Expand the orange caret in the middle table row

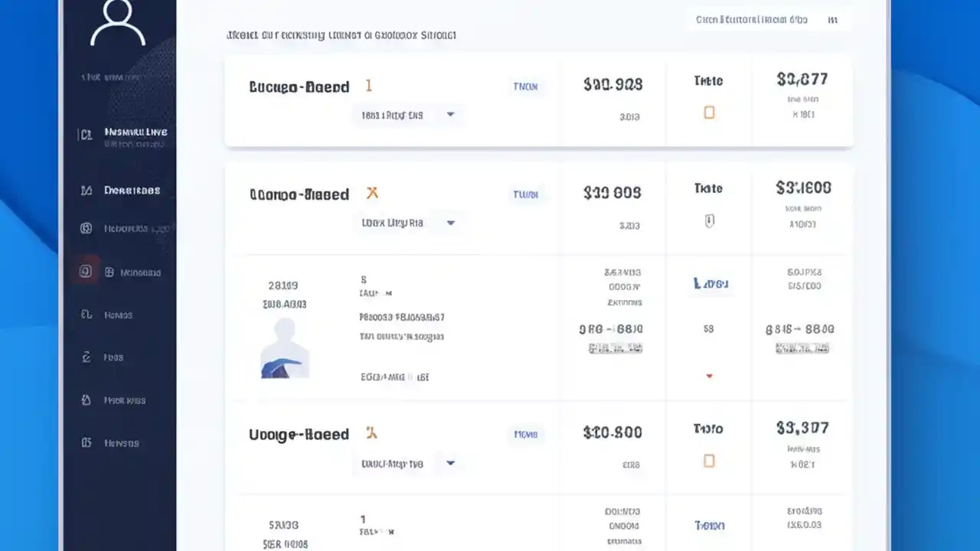point(708,376)
